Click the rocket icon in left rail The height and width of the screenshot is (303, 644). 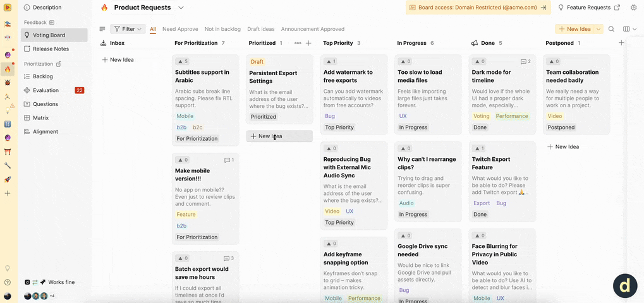(x=8, y=179)
